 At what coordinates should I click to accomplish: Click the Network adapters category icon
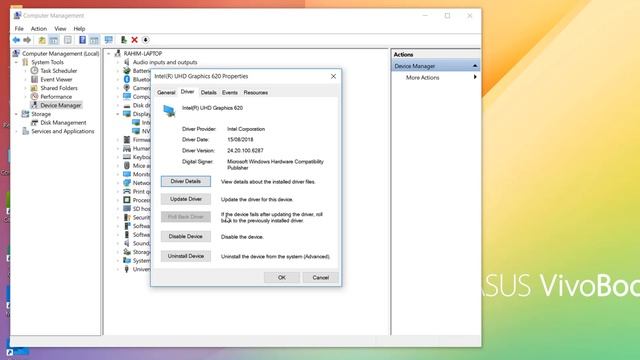[127, 183]
